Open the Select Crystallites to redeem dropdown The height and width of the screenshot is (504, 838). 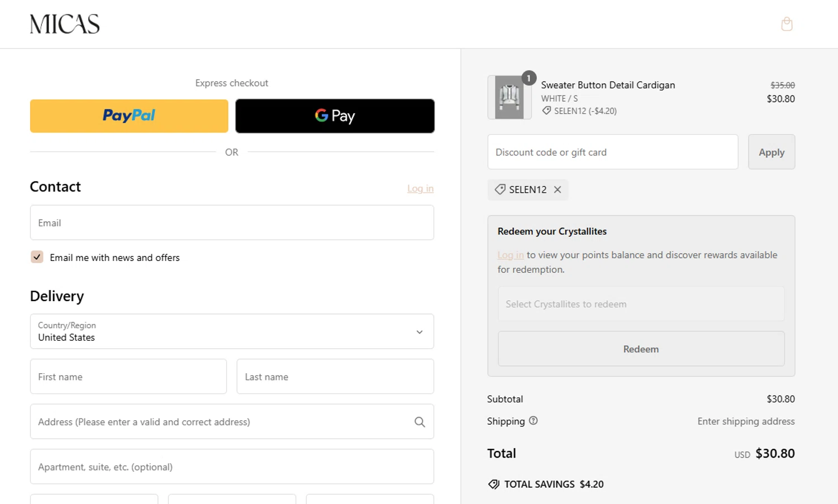coord(641,304)
